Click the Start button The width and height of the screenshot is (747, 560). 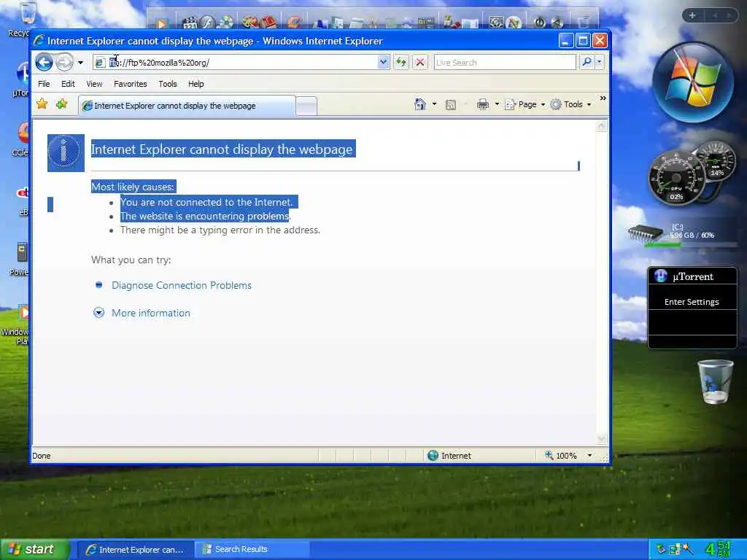click(x=34, y=550)
